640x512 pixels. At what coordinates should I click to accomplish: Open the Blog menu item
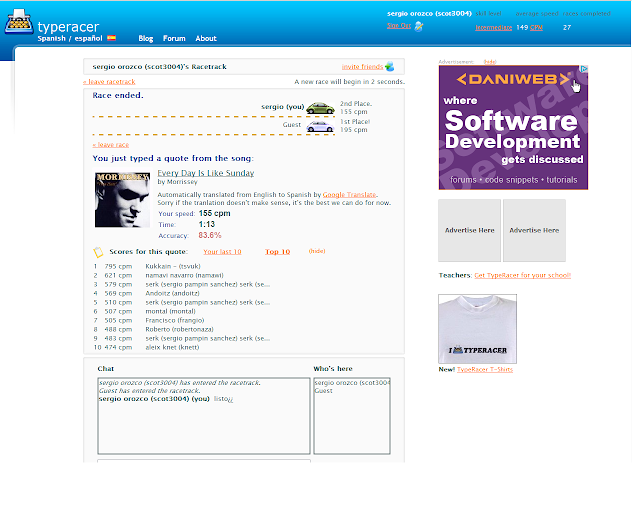[146, 38]
